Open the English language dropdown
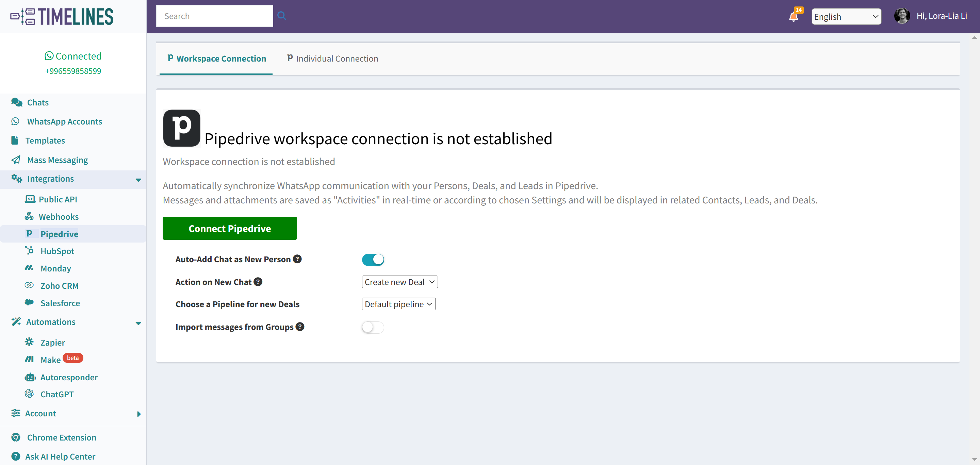The image size is (980, 465). click(846, 16)
